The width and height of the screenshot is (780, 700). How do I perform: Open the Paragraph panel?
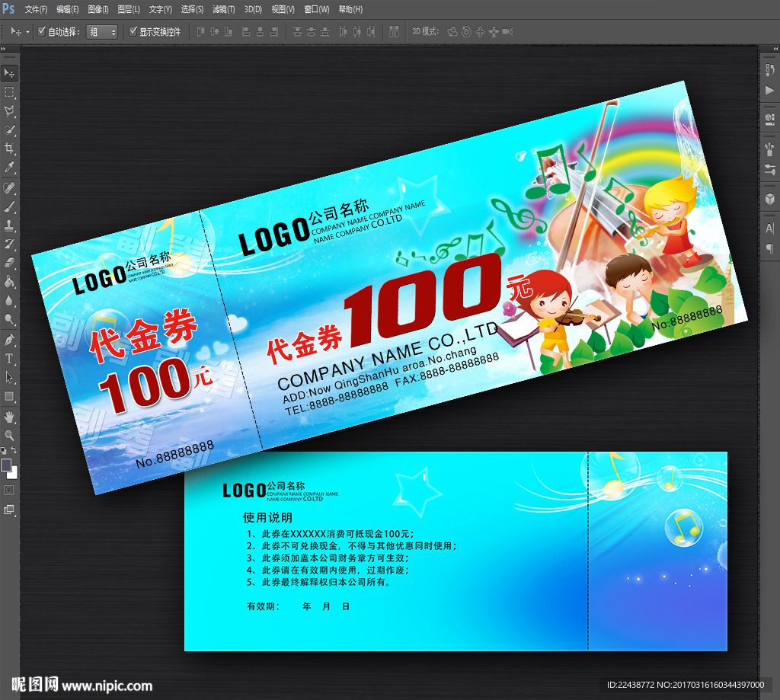[x=770, y=248]
